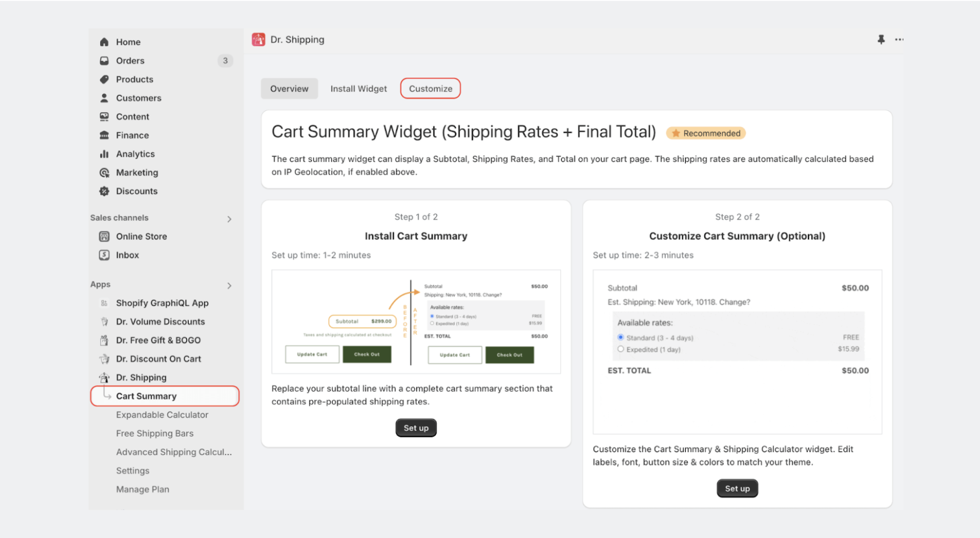Switch to the Overview tab

click(x=289, y=89)
